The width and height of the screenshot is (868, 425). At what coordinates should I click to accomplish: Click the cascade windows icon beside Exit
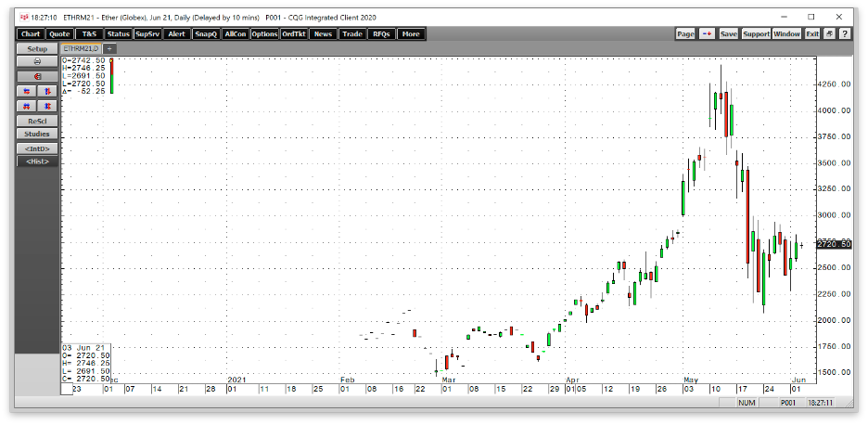829,33
